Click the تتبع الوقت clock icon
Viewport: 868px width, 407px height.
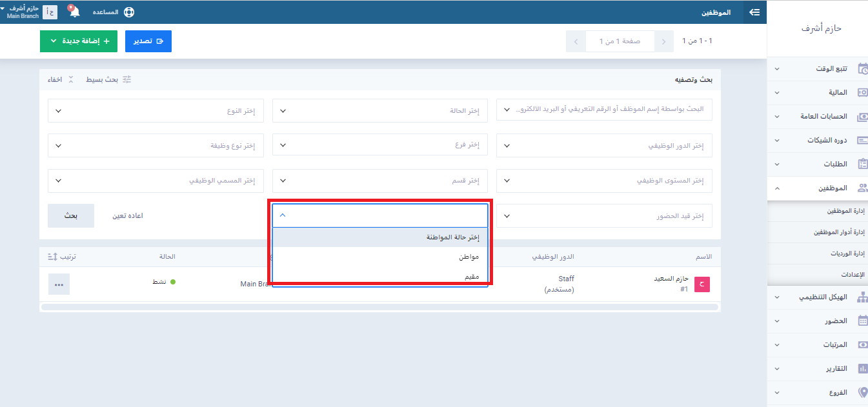(x=862, y=68)
